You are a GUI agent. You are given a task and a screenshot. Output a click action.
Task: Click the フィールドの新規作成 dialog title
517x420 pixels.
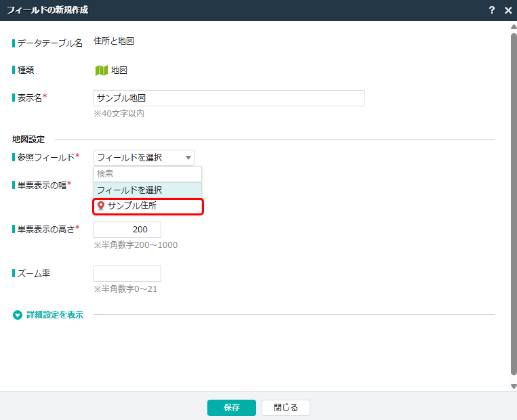pos(47,10)
